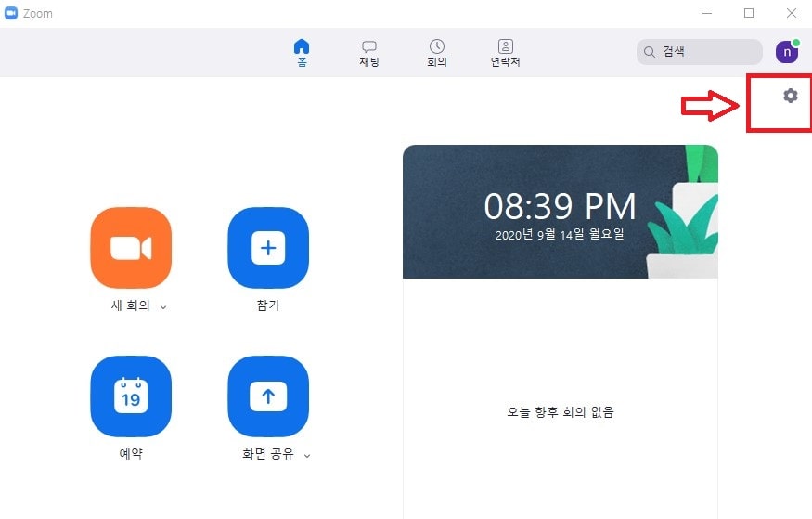Click the 참가 label text
Image resolution: width=812 pixels, height=519 pixels.
point(268,305)
